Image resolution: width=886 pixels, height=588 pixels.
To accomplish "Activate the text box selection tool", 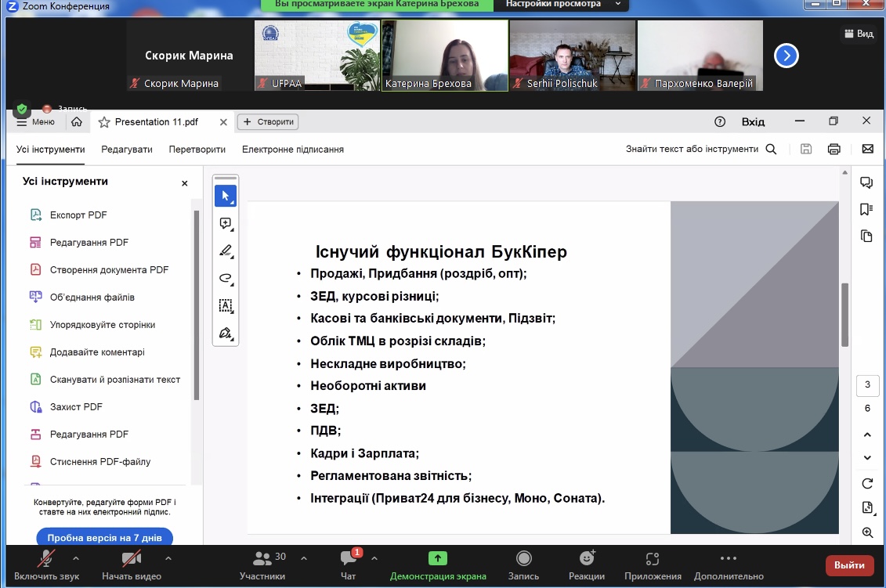I will coord(226,305).
